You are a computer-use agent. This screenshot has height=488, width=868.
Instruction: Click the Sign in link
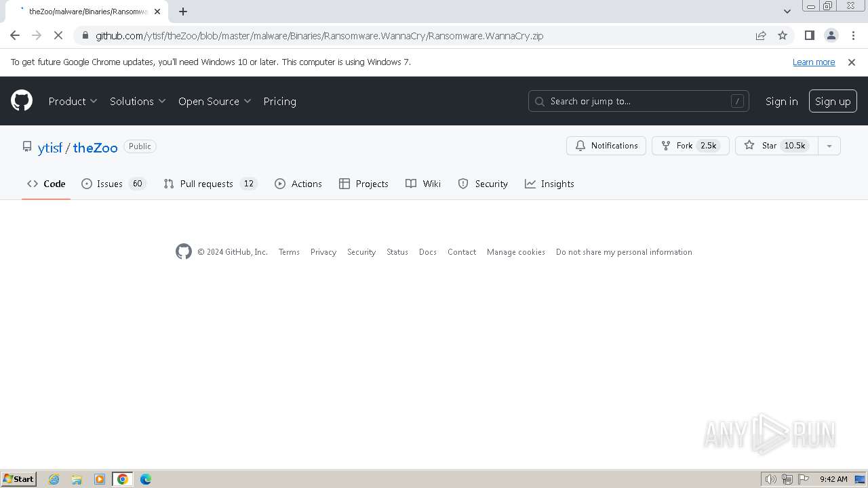(x=781, y=101)
